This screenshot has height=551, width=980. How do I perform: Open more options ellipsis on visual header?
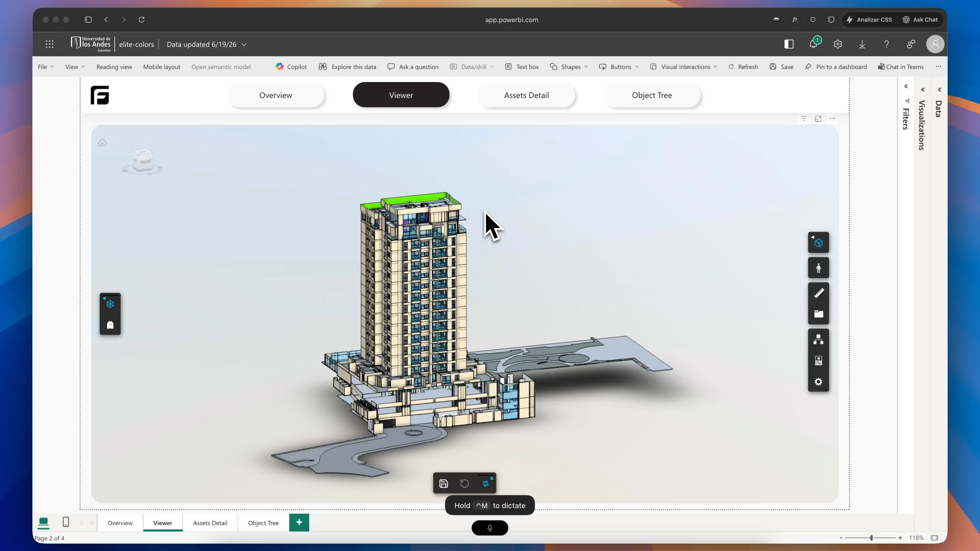point(832,119)
